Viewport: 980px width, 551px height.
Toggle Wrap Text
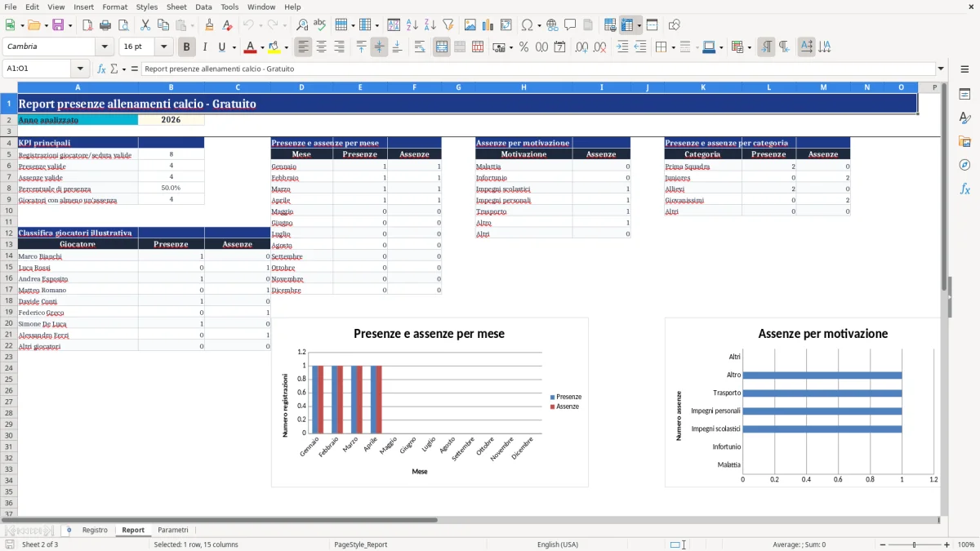pyautogui.click(x=420, y=47)
